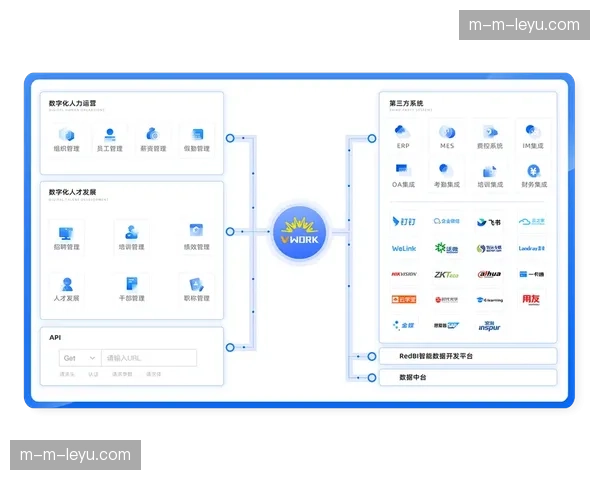This screenshot has height=480, width=600.
Task: Select the 薪资管理 icon
Action: click(x=153, y=134)
